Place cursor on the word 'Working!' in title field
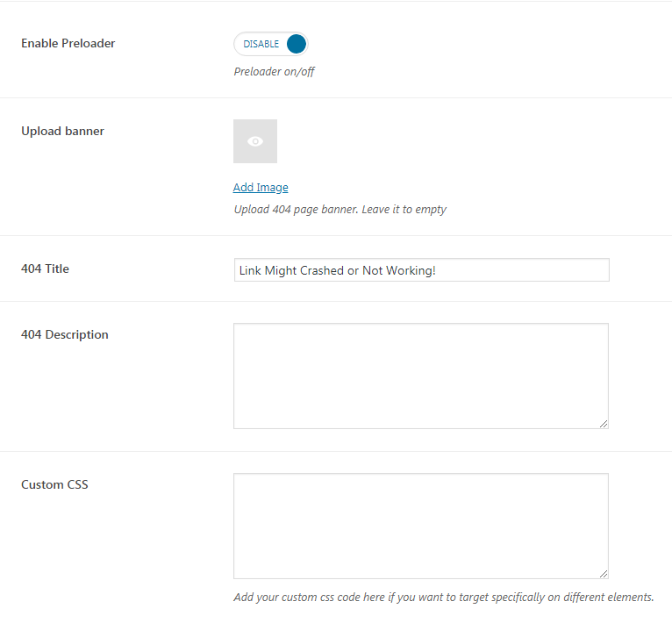This screenshot has width=672, height=623. point(411,270)
